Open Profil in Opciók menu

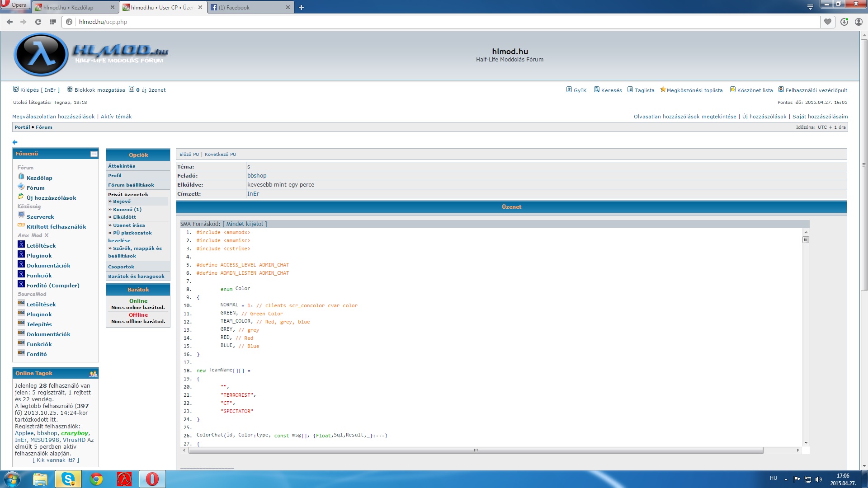coord(114,175)
